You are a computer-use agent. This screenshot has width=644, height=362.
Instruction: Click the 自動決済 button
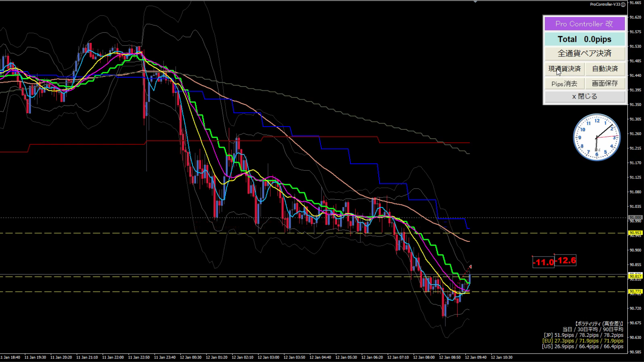click(x=605, y=69)
